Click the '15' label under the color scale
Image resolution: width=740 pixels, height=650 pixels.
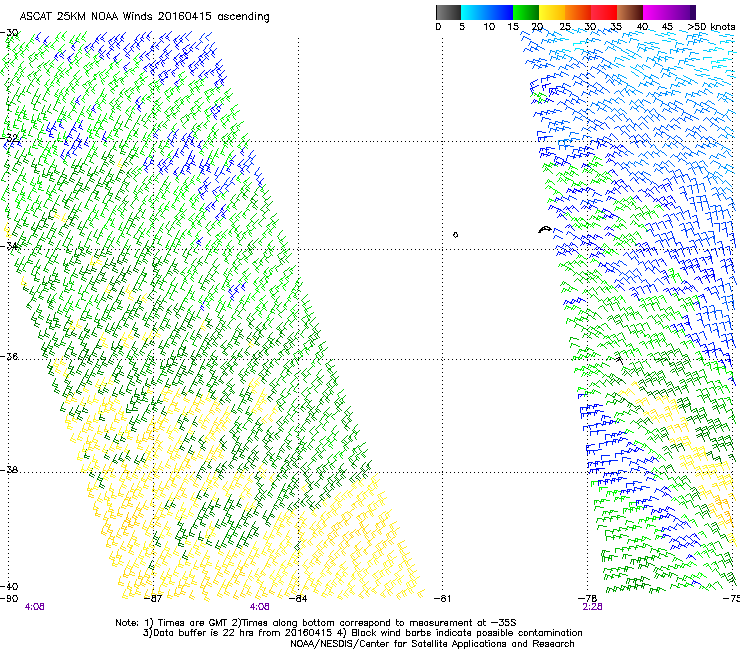(513, 27)
